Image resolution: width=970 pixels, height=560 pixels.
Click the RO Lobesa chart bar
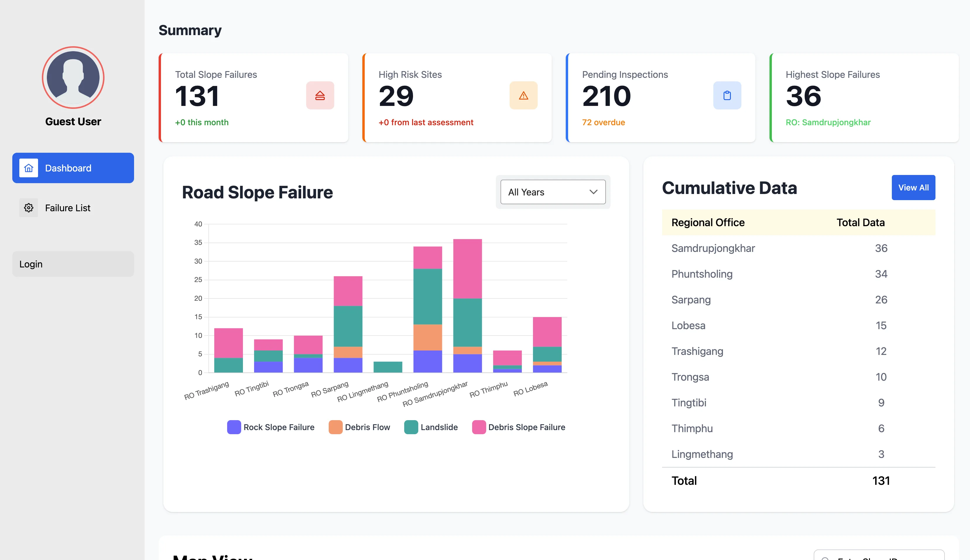tap(547, 345)
